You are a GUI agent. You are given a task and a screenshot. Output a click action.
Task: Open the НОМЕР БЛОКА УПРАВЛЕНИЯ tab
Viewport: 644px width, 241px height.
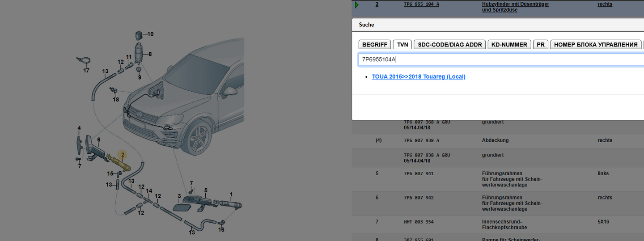click(x=595, y=45)
